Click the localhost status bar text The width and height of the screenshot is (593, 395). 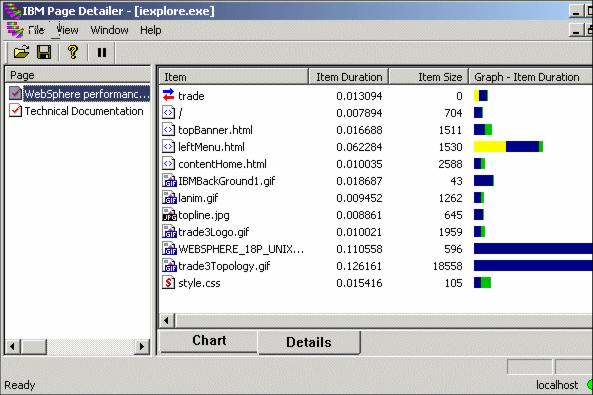pos(557,385)
